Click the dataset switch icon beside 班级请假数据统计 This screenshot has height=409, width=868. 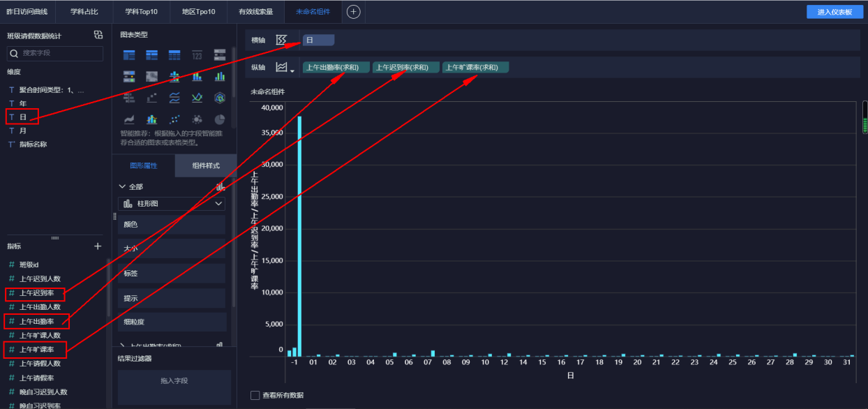pyautogui.click(x=98, y=35)
